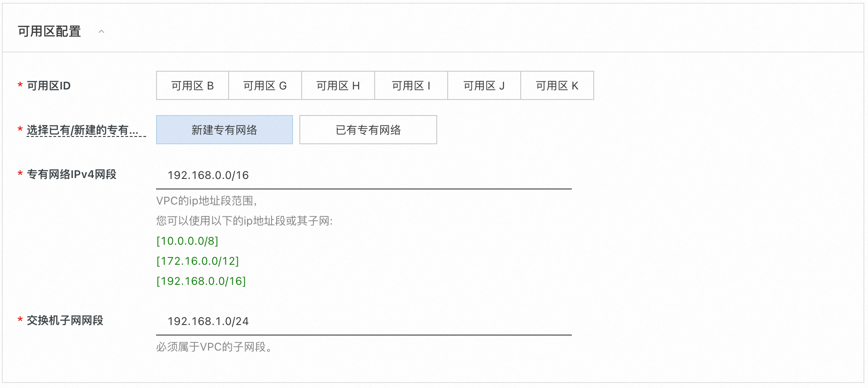Click the 可用区配置 section title
This screenshot has height=388, width=868.
(x=48, y=31)
